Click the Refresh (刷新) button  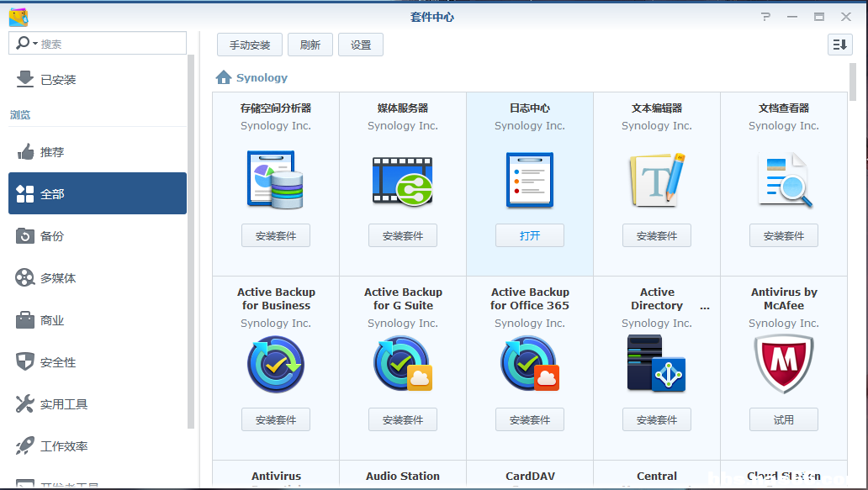tap(310, 45)
